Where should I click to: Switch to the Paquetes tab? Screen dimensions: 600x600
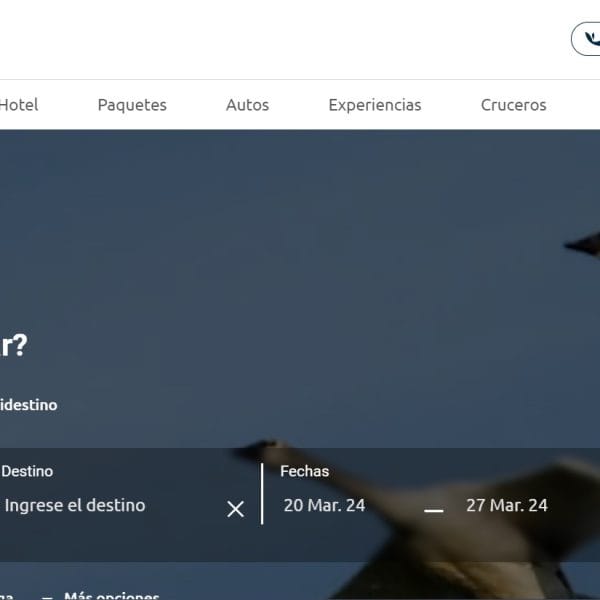pyautogui.click(x=132, y=106)
